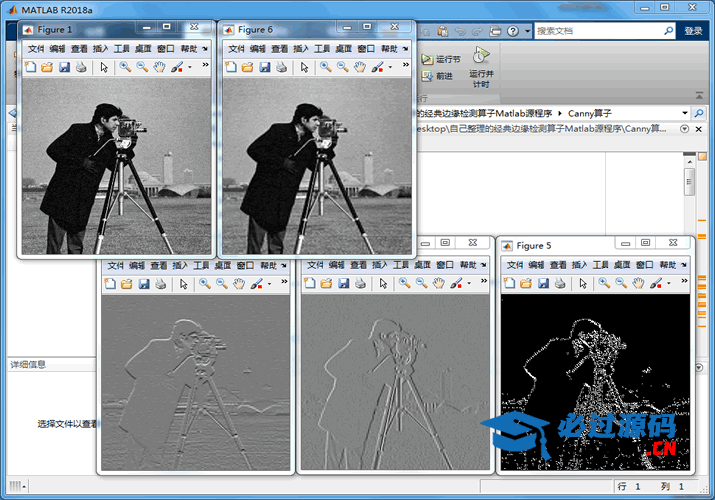
Task: Expand the toolbar overflow chevron in Figure 6
Action: coord(405,66)
